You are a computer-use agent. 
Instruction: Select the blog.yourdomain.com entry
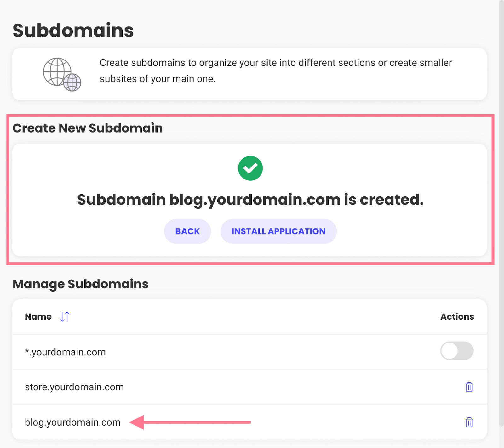73,422
